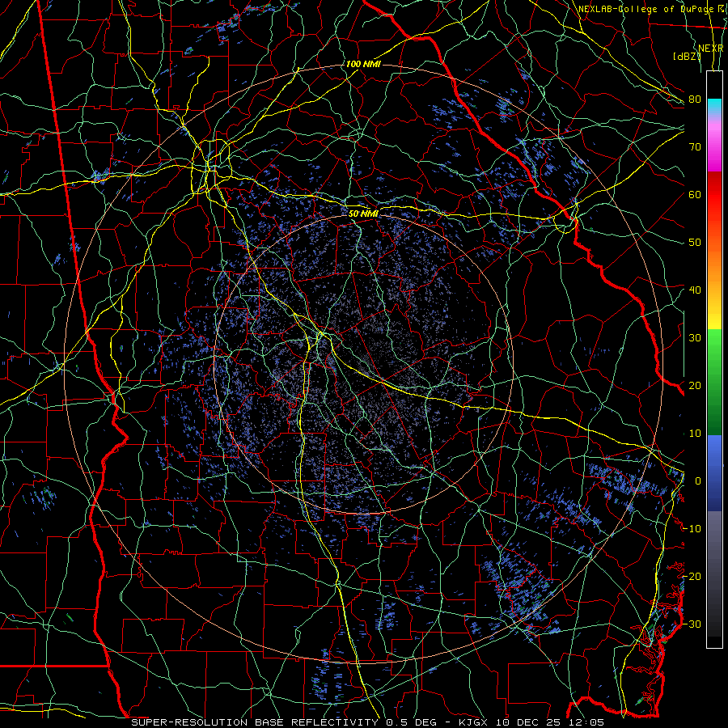
Task: Click the KJGX station identifier text
Action: click(x=473, y=722)
